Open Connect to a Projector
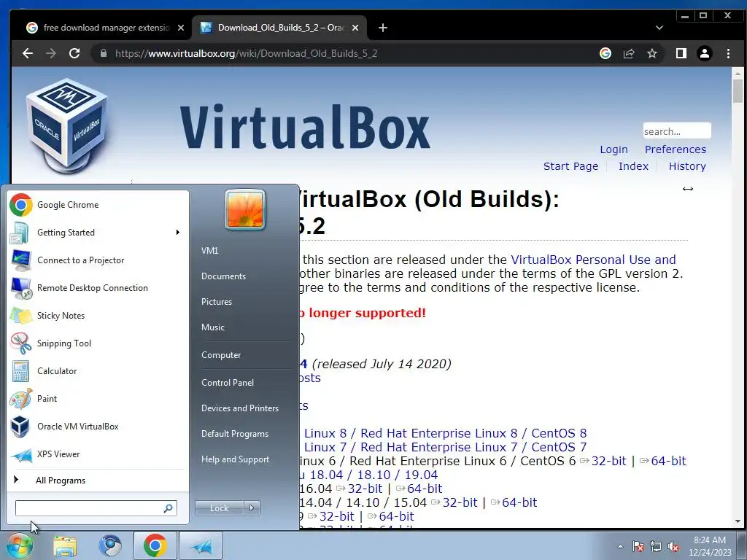Screen dimensions: 747x560 pyautogui.click(x=98, y=260)
